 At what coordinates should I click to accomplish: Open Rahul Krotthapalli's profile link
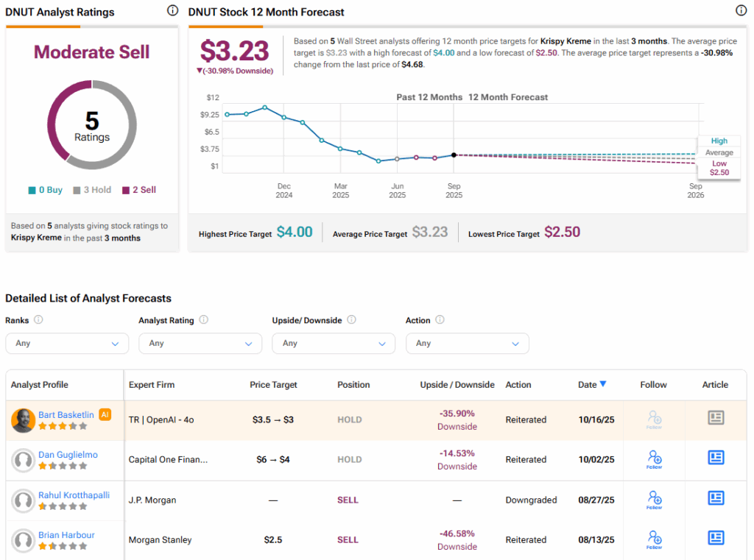tap(74, 495)
